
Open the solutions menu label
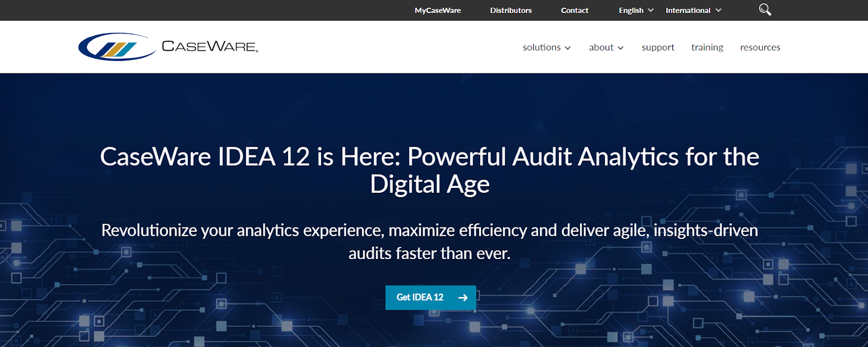tap(541, 47)
